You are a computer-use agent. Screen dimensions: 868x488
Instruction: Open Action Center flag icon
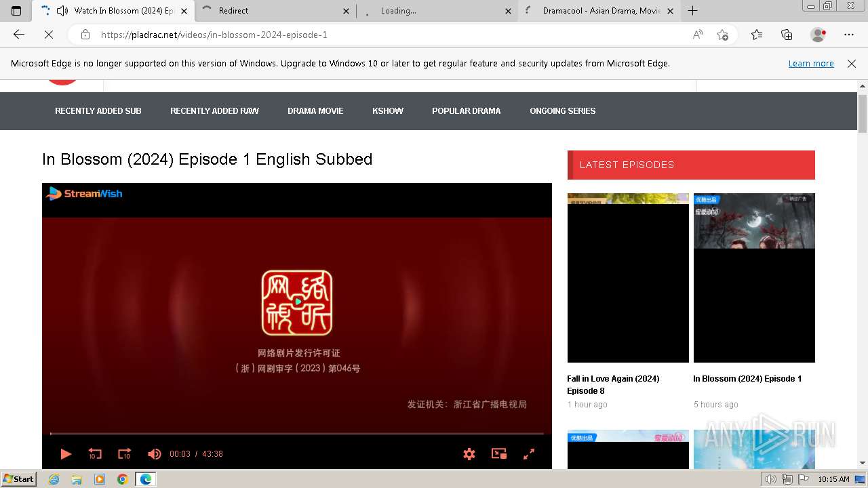click(804, 479)
